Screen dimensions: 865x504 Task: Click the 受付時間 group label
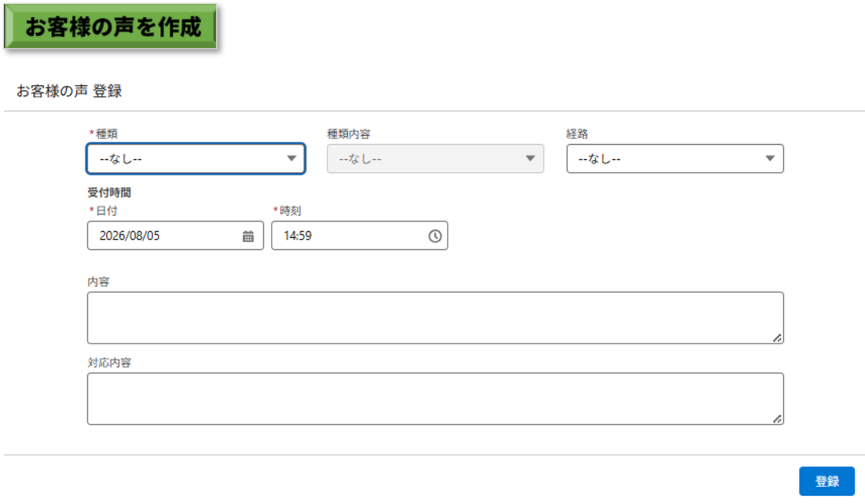click(x=109, y=193)
